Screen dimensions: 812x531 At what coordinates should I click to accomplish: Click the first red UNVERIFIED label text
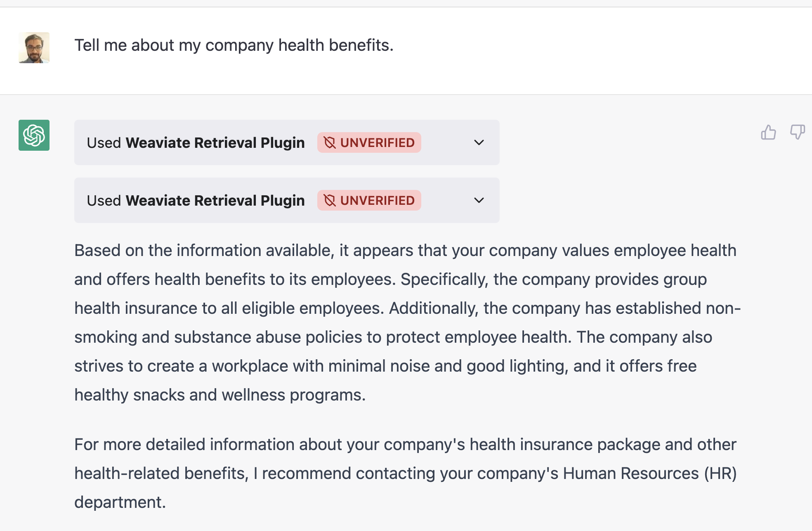tap(377, 143)
